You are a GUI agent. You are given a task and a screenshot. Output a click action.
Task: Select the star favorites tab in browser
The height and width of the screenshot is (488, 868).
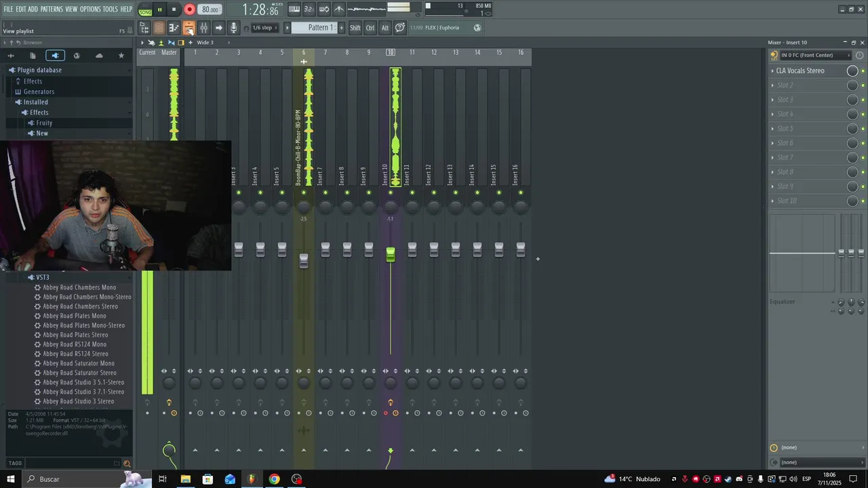coord(121,56)
